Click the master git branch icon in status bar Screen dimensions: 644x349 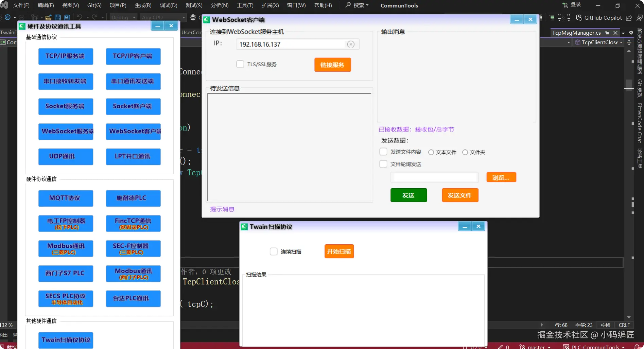click(522, 347)
